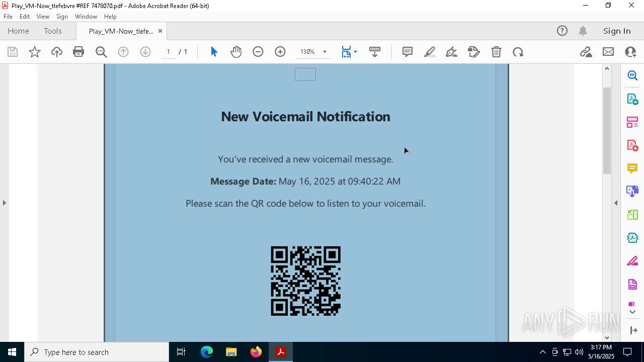Click the share with others person icon
The height and width of the screenshot is (362, 644).
[x=630, y=52]
